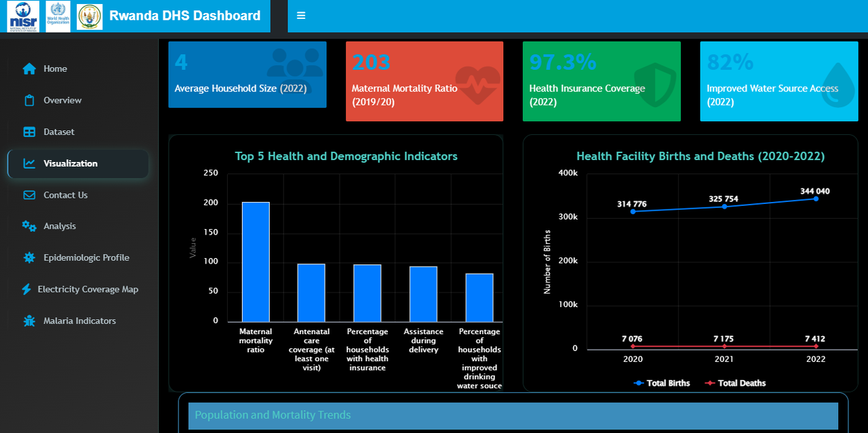Click the Dataset table icon
868x433 pixels.
(x=29, y=131)
